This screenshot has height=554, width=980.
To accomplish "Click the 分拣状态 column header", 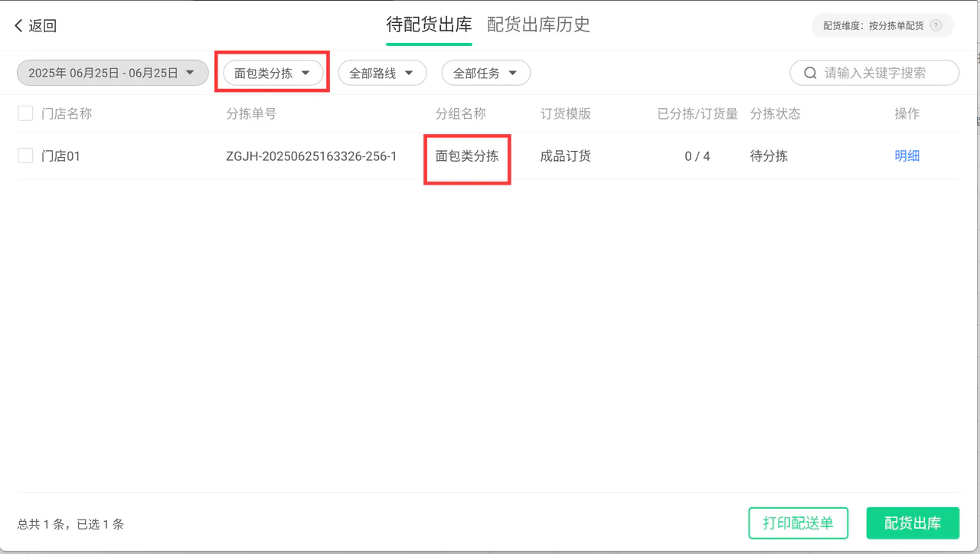I will click(x=776, y=113).
